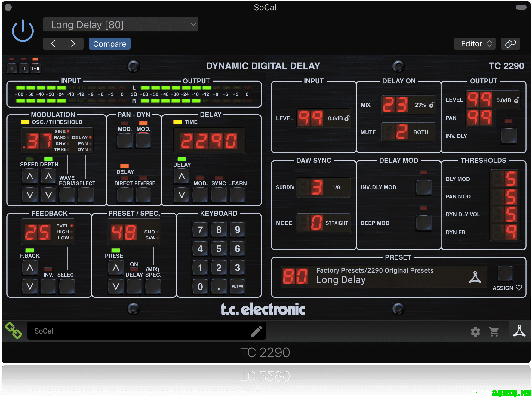Toggle the DELAY DIRECT button
This screenshot has height=397, width=532.
click(125, 195)
